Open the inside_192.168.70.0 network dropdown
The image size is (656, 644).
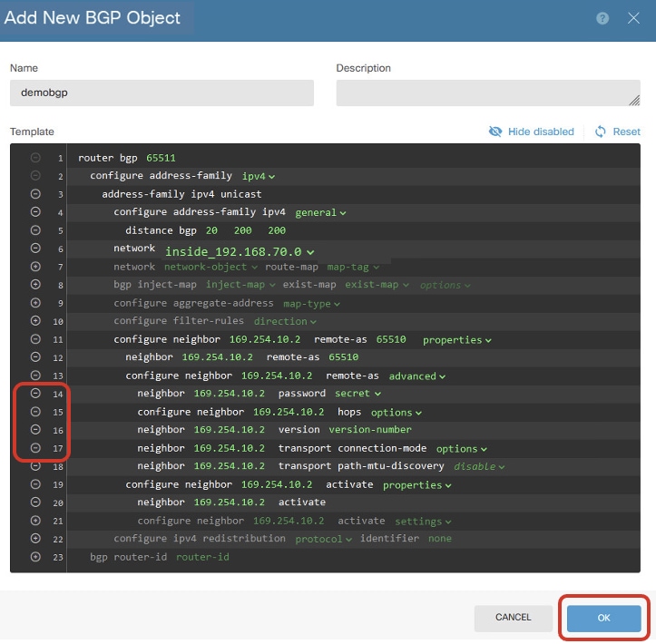240,252
